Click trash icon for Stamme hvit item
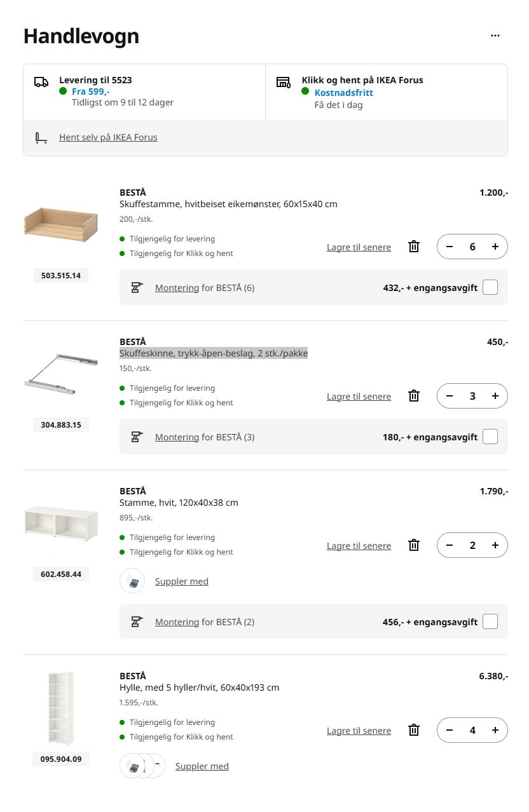The image size is (529, 812). point(414,545)
